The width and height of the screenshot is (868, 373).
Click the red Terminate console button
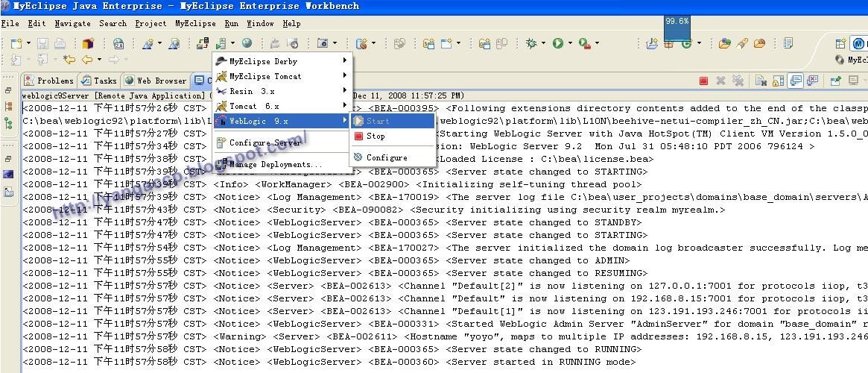click(x=703, y=81)
